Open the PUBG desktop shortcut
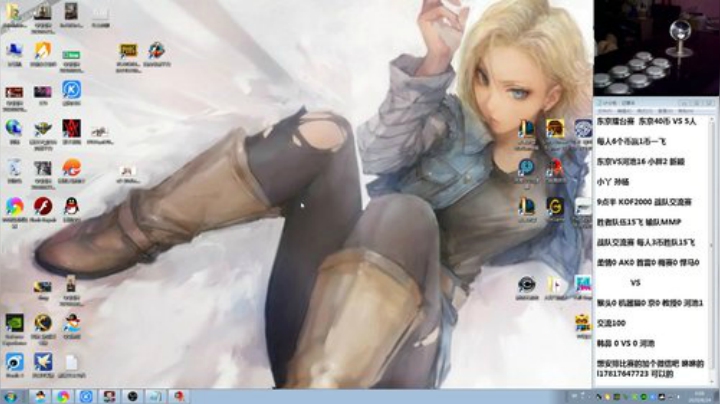Screen dimensions: 720x404 click(x=128, y=50)
